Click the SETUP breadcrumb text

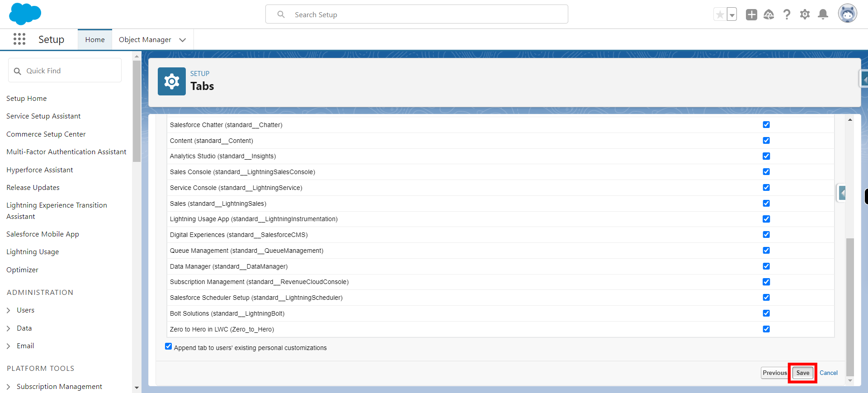[200, 73]
